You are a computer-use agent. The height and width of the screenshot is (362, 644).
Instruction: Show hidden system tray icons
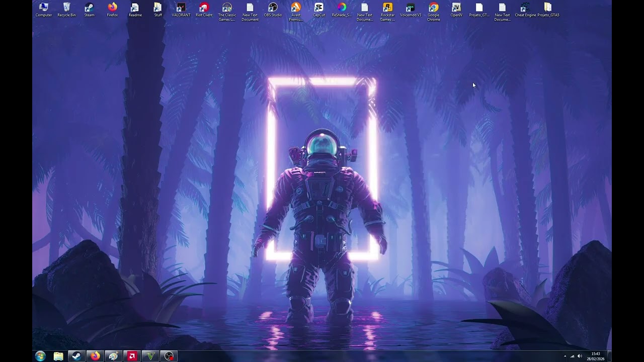point(565,356)
